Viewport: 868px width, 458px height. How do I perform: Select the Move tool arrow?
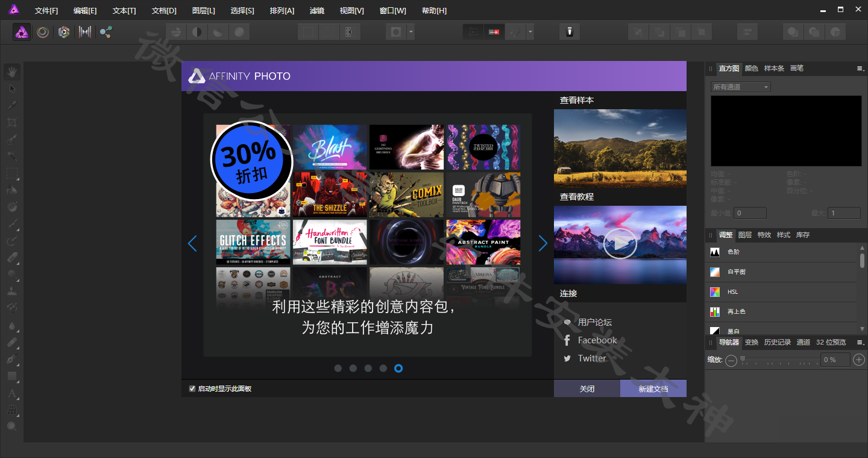click(12, 89)
